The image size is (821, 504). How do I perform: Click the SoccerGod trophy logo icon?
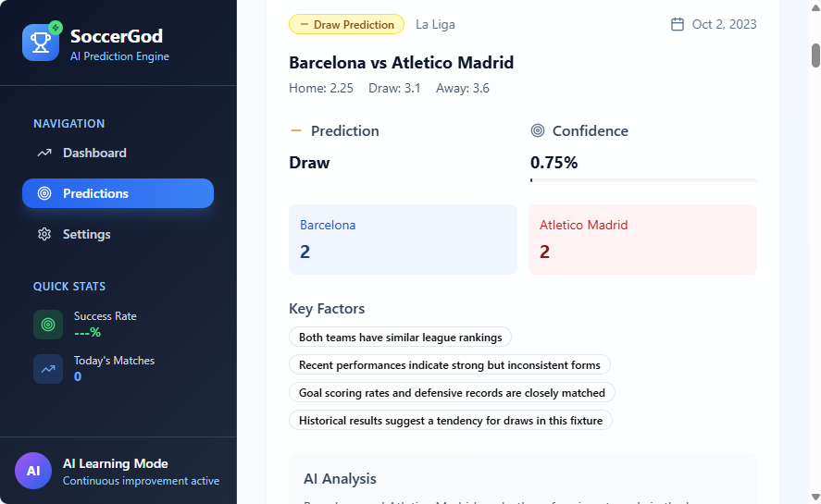point(41,43)
